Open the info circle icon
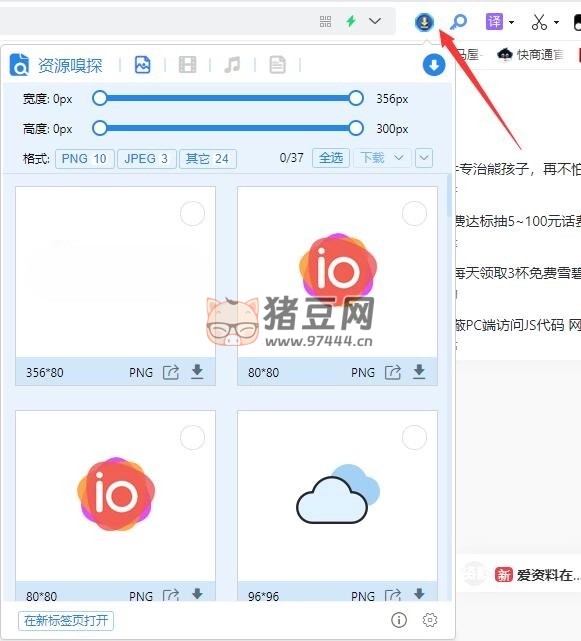 pos(399,620)
